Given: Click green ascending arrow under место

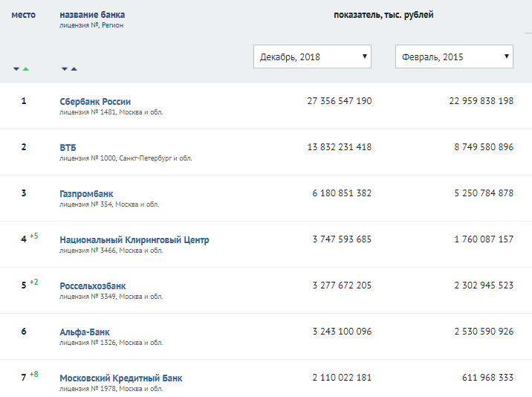Looking at the screenshot, I should (x=26, y=69).
